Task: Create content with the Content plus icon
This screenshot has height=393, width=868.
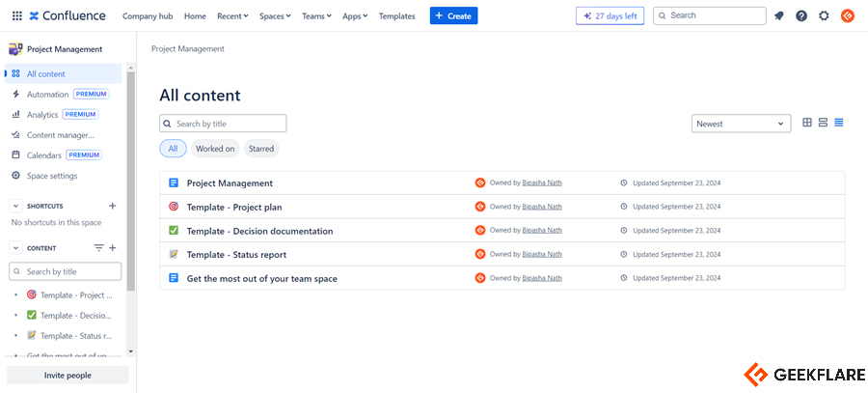Action: (x=113, y=248)
